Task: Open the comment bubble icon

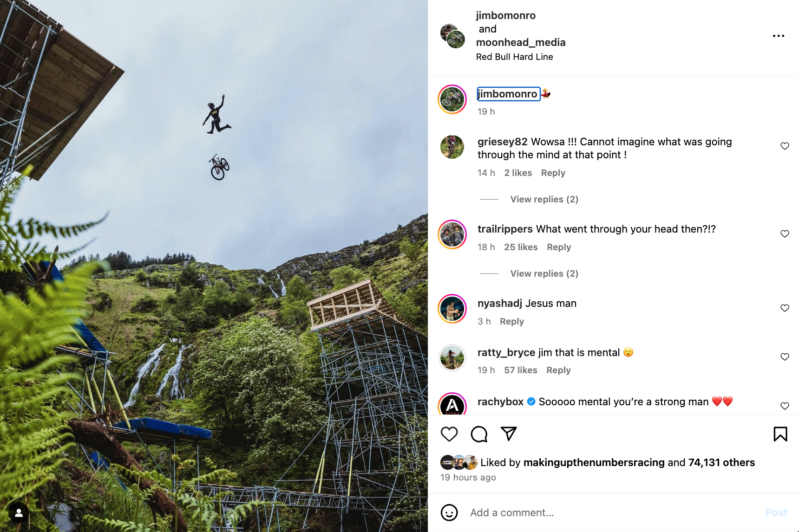Action: (x=479, y=434)
